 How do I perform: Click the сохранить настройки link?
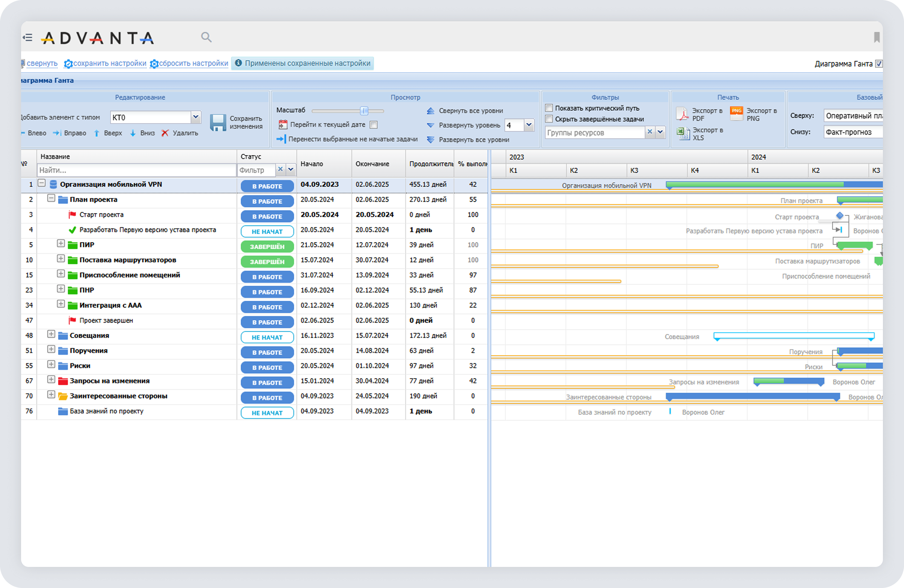109,63
